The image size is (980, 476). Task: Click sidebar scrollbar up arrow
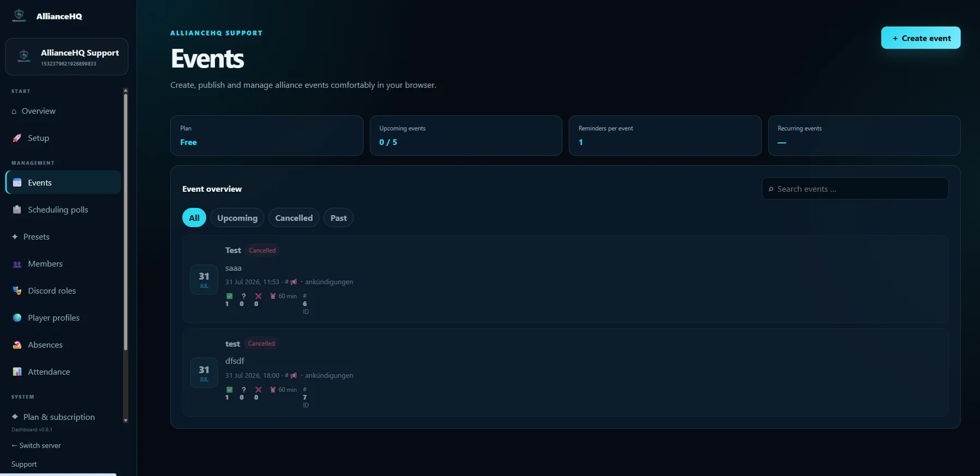(x=126, y=90)
